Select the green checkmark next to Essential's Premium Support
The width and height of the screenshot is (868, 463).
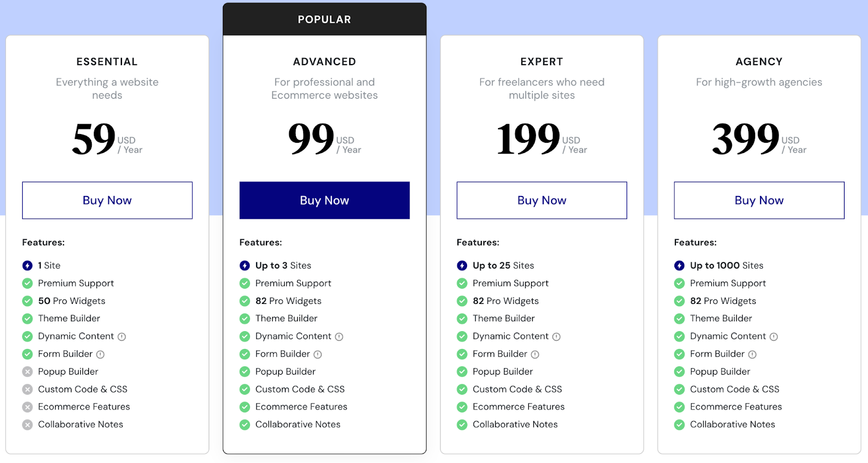point(27,283)
